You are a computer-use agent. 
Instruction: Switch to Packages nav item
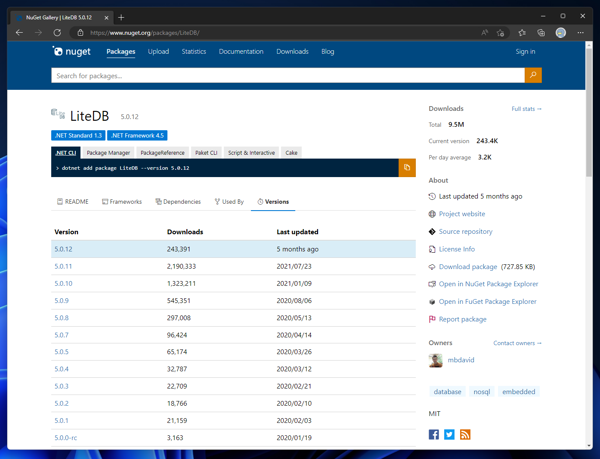[x=121, y=52]
